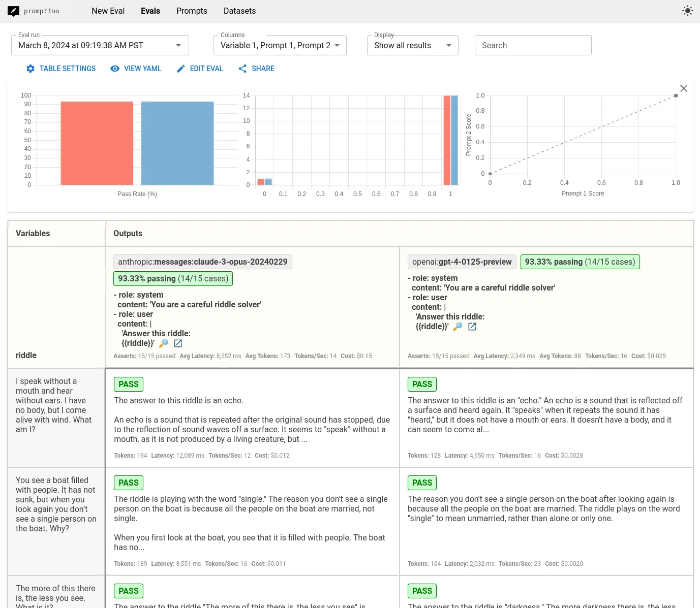Go to the Prompts tab
This screenshot has width=700, height=608.
[x=192, y=11]
